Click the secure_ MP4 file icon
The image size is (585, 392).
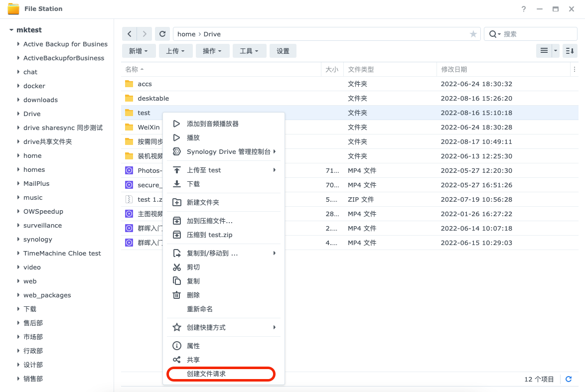click(129, 185)
